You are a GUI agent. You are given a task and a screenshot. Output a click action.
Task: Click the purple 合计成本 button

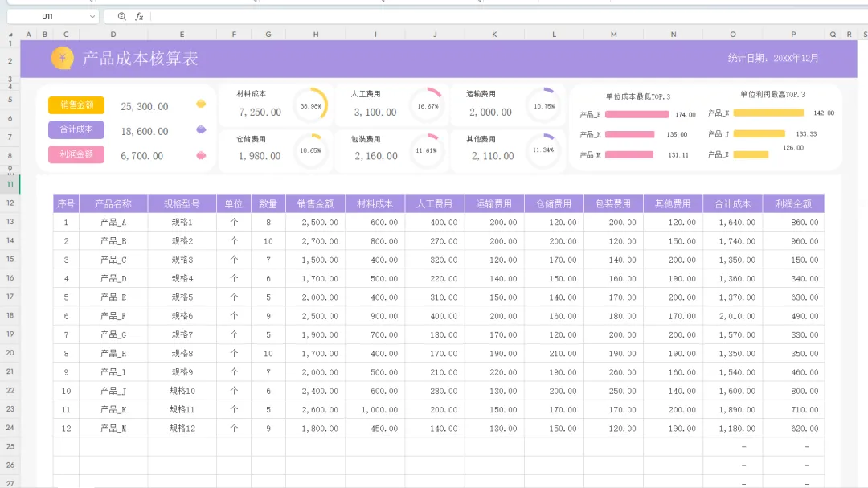click(76, 129)
